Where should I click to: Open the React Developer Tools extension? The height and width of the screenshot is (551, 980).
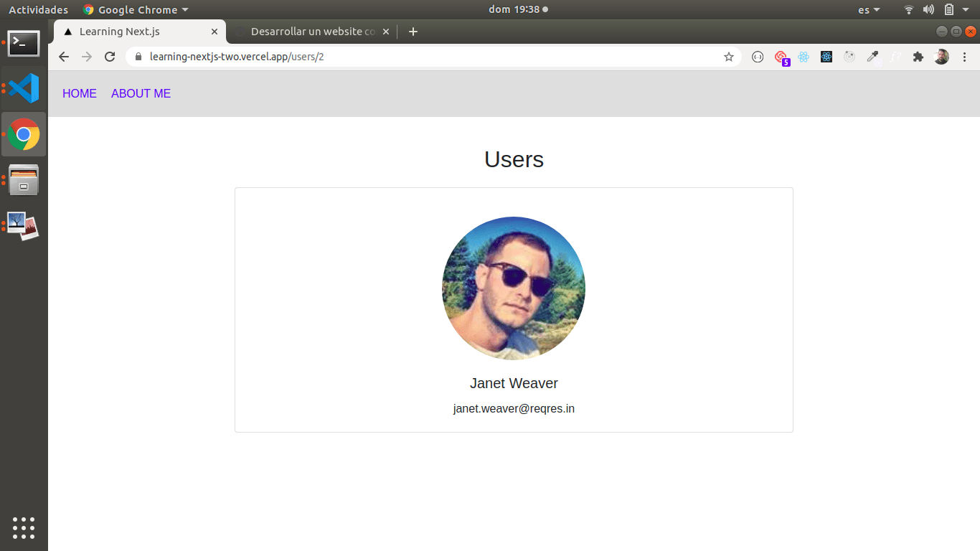click(804, 57)
